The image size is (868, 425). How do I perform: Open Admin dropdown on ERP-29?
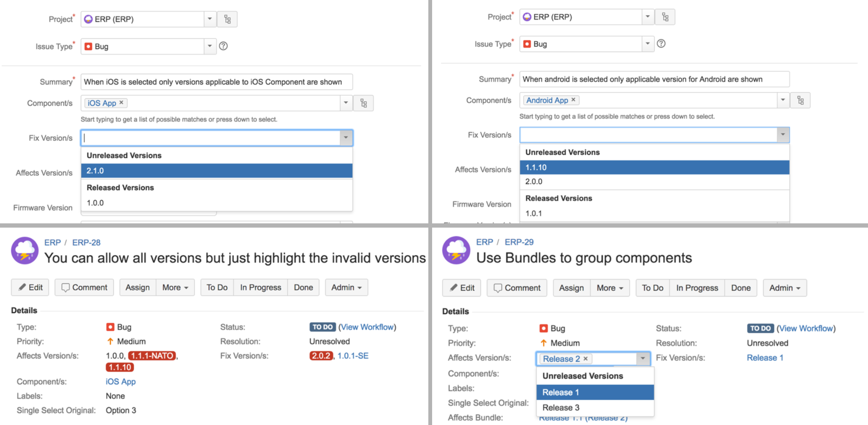[x=785, y=288]
